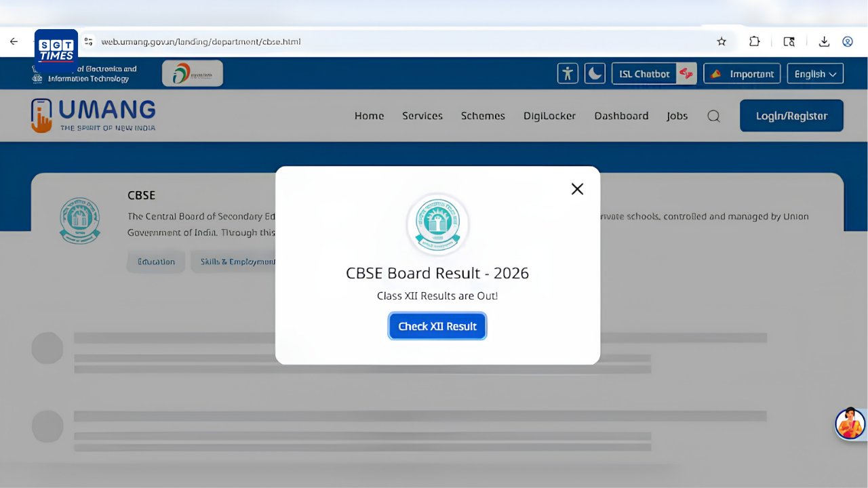Expand the English language dropdown

point(815,73)
